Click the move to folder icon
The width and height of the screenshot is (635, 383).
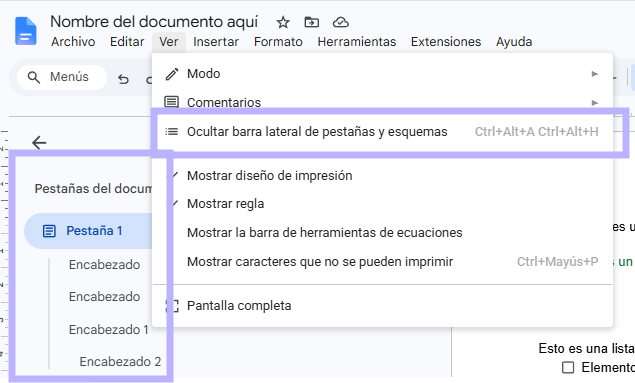click(x=311, y=22)
